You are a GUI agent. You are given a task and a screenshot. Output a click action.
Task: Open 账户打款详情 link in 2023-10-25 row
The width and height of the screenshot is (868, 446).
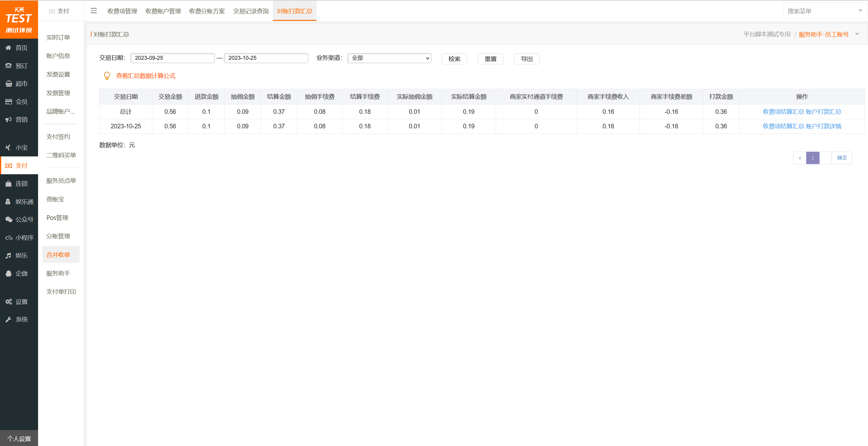[824, 126]
